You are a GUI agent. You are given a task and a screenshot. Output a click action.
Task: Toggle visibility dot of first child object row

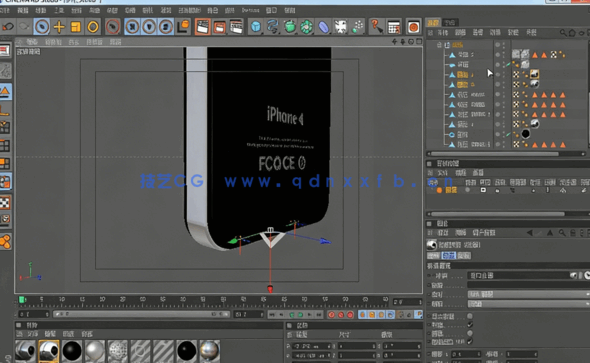point(497,55)
